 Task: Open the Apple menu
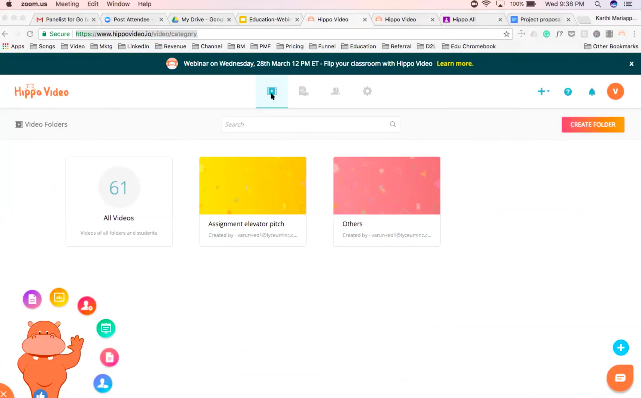(x=9, y=4)
